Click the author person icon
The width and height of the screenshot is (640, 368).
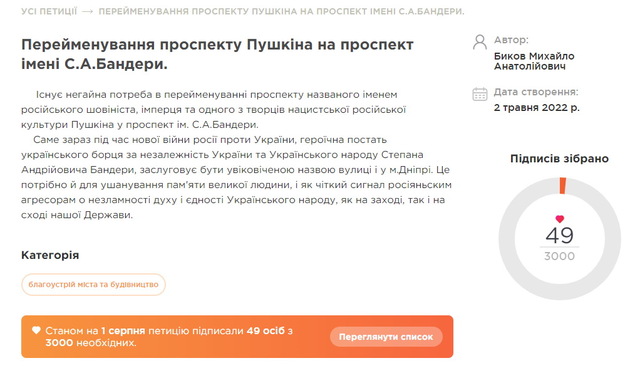480,42
